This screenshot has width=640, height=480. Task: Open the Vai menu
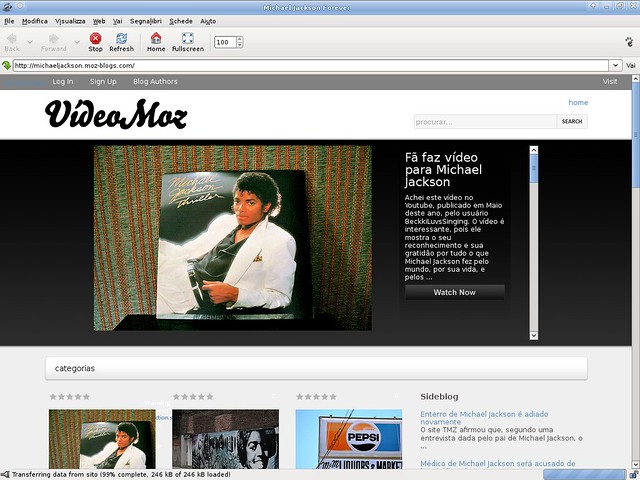point(118,21)
